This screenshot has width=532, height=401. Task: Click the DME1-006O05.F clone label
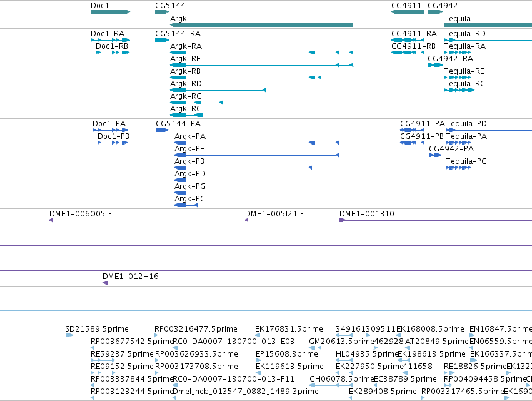pos(81,214)
